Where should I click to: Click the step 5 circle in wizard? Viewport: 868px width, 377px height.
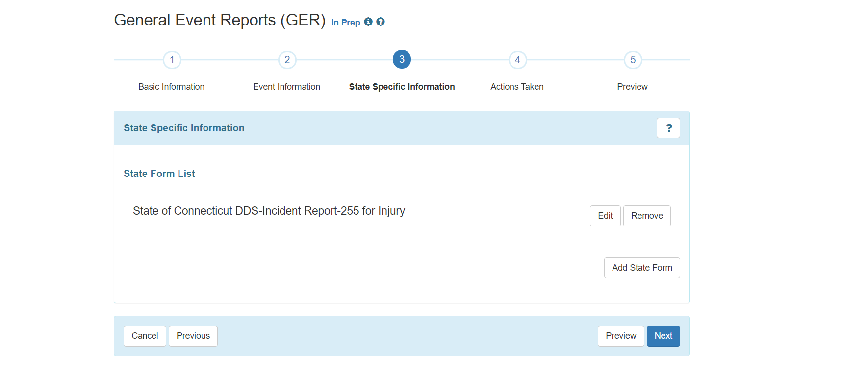(x=633, y=60)
